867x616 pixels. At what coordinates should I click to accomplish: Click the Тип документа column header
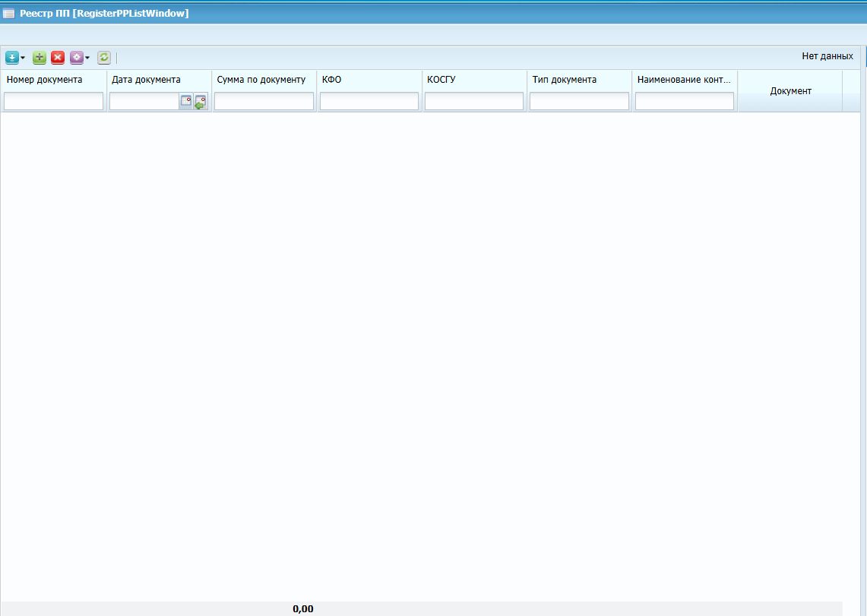pos(564,80)
